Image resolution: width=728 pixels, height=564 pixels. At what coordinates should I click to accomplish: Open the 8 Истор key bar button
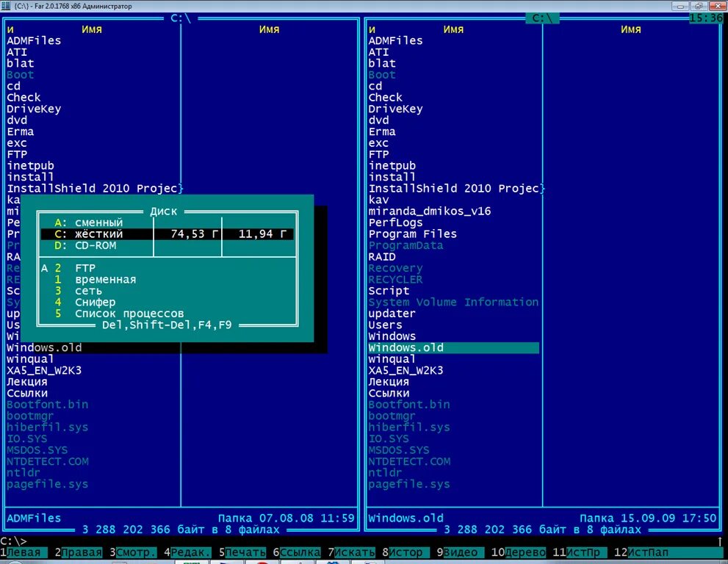point(406,552)
